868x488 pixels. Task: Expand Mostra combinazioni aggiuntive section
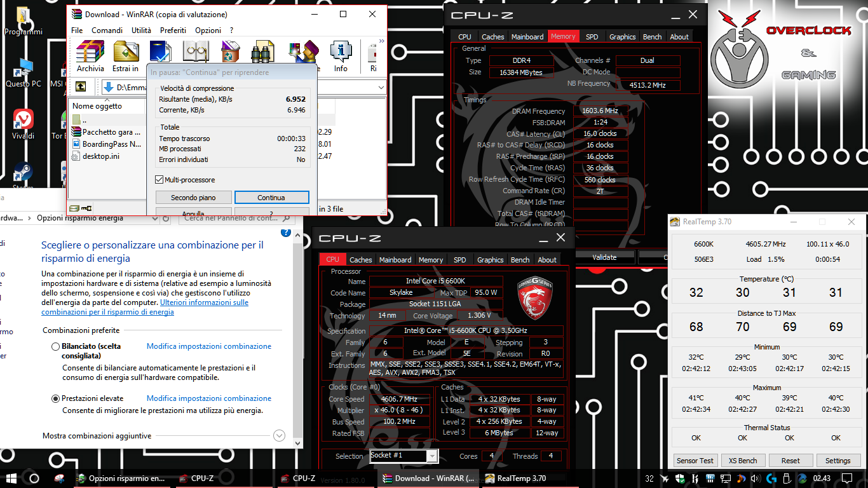click(x=279, y=436)
